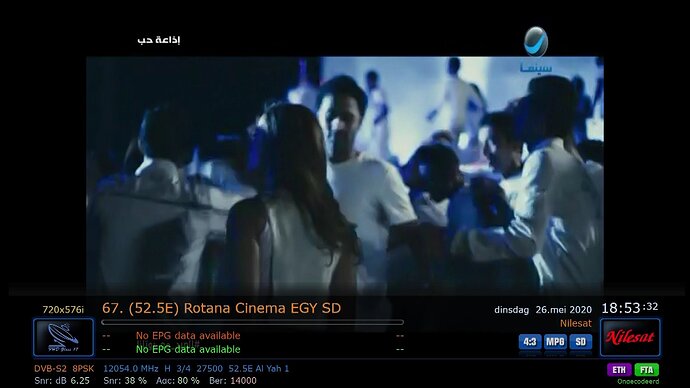Click the 4:3 aspect ratio badge

click(530, 342)
